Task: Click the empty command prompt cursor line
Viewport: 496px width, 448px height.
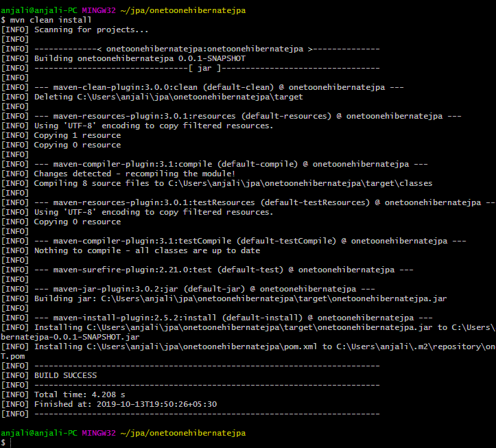Action: 11,443
